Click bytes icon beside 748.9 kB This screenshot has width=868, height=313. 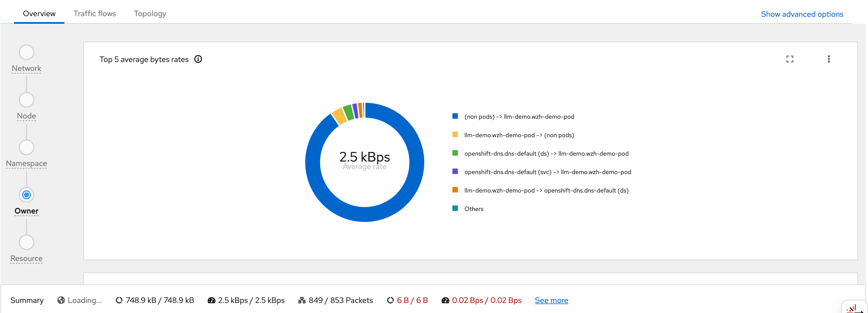coord(119,300)
